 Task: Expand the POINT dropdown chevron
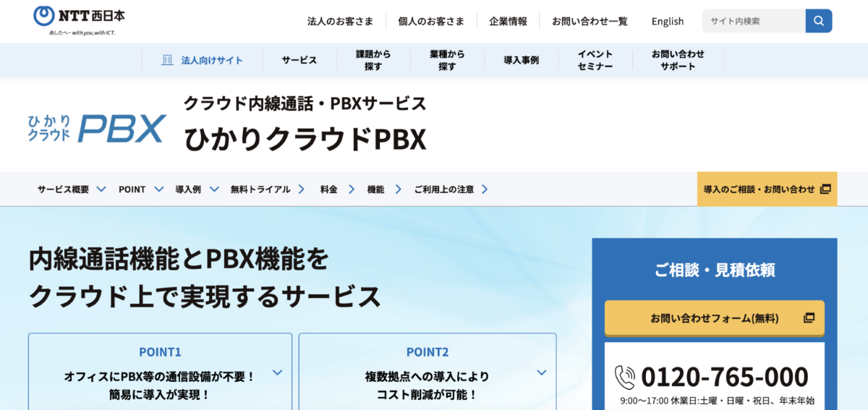[158, 189]
